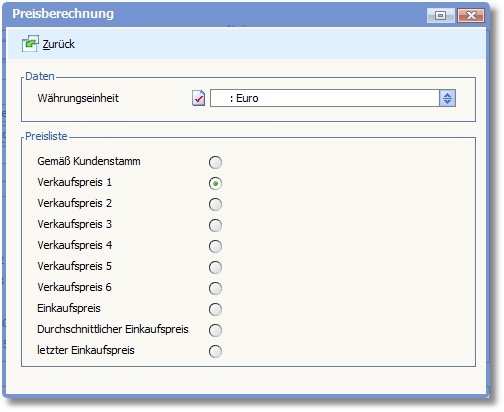The height and width of the screenshot is (412, 504).
Task: Click the Euro currency input field
Action: 325,98
